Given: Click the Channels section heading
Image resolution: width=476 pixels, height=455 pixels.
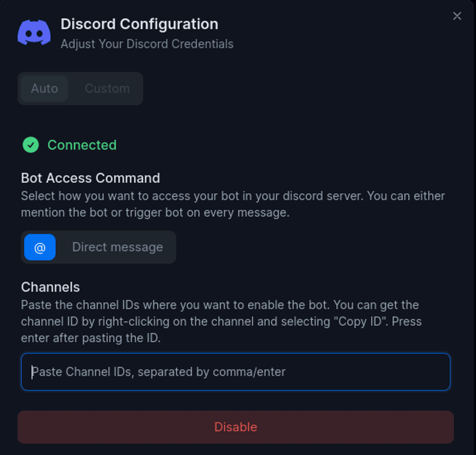Looking at the screenshot, I should [50, 287].
